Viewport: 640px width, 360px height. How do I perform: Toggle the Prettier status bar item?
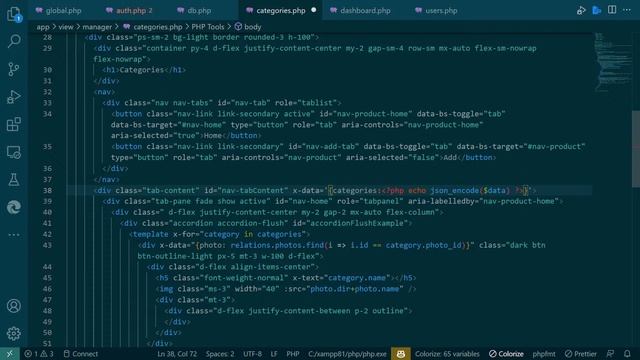point(580,354)
